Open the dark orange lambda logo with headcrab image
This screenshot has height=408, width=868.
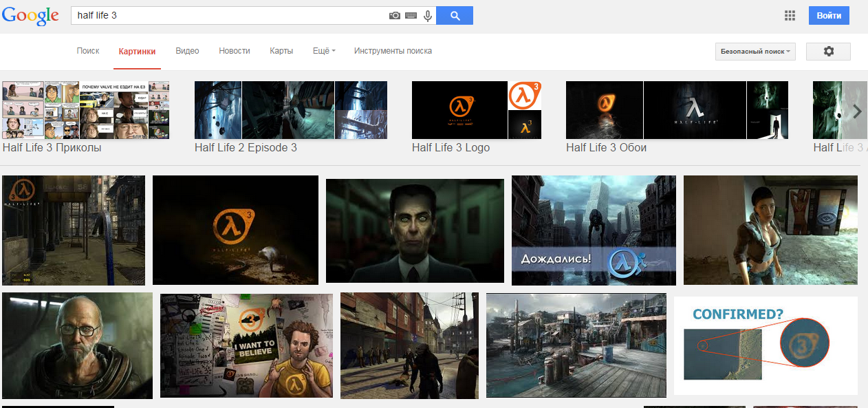[x=235, y=230]
